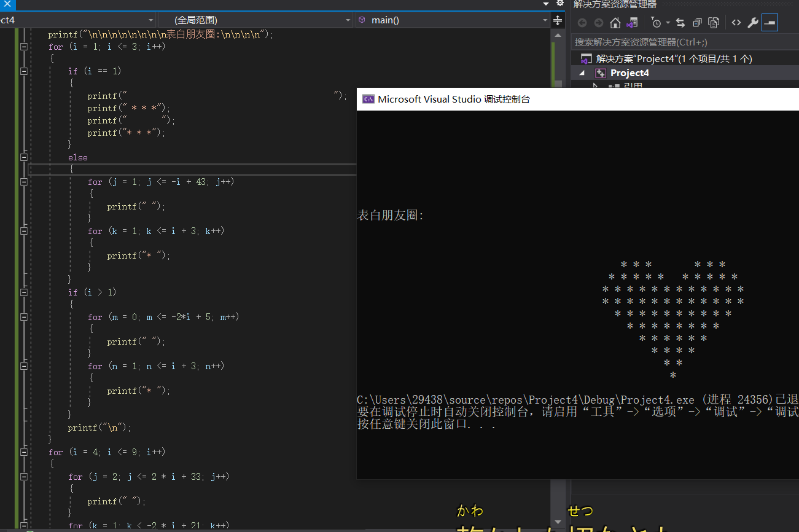This screenshot has height=532, width=799.
Task: Click the Solution Explorer search field
Action: click(685, 42)
